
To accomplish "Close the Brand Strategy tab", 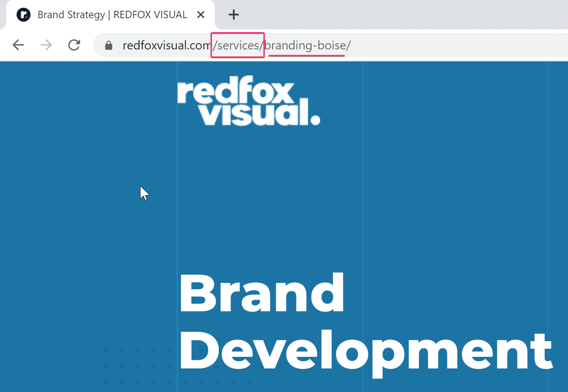I will click(201, 14).
